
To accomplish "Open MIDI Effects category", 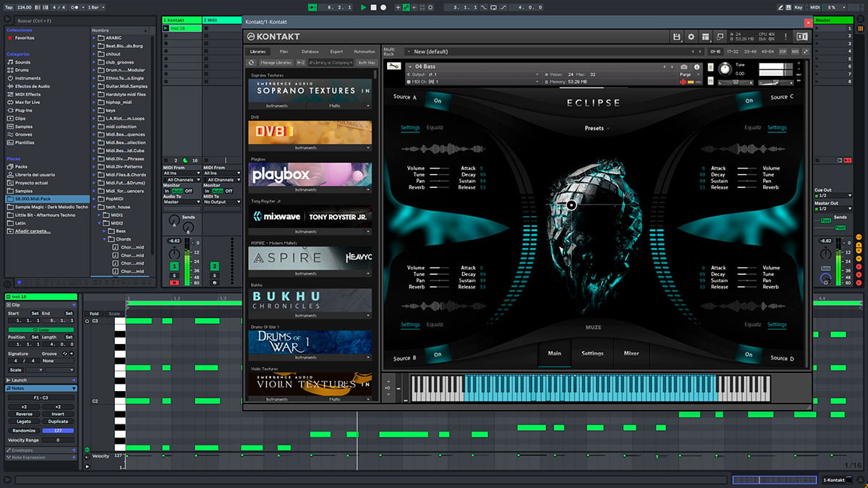I will 27,94.
